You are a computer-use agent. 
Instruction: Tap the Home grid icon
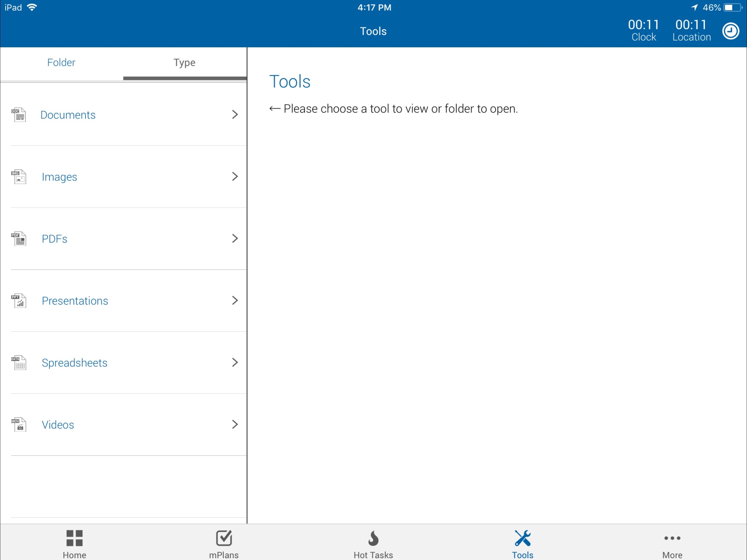(x=74, y=538)
